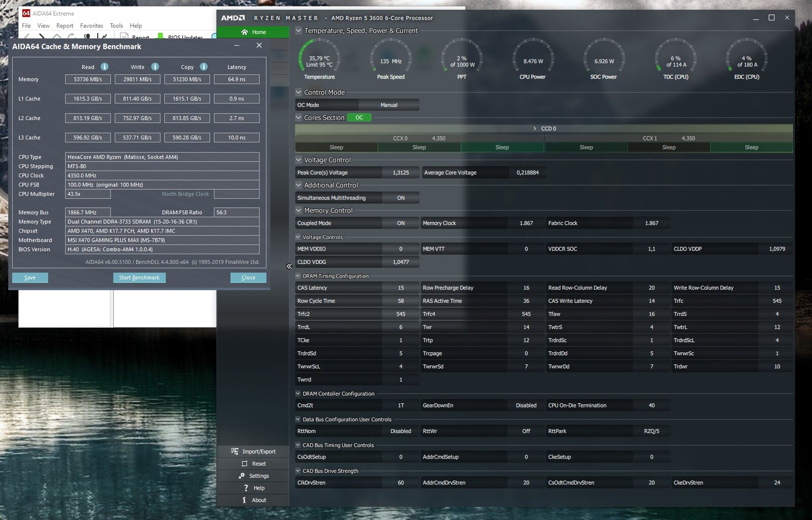Click Start Benchmark button
The image size is (812, 520).
[139, 278]
